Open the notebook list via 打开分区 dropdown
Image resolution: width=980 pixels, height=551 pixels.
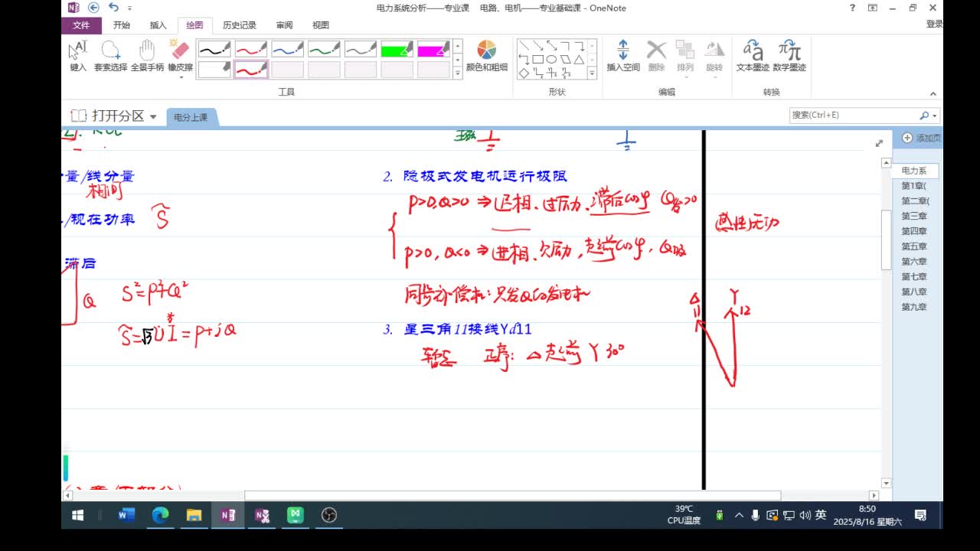[113, 116]
